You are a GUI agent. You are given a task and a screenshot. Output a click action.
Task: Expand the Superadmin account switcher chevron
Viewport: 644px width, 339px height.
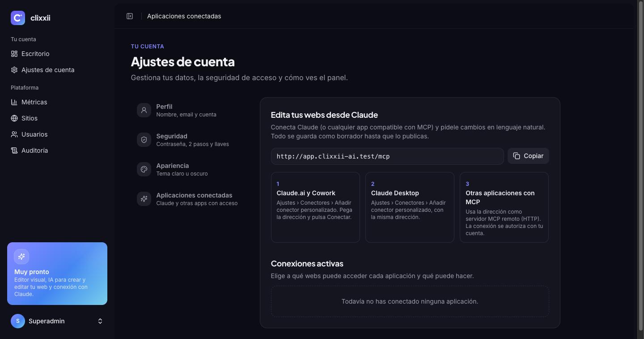pyautogui.click(x=100, y=321)
